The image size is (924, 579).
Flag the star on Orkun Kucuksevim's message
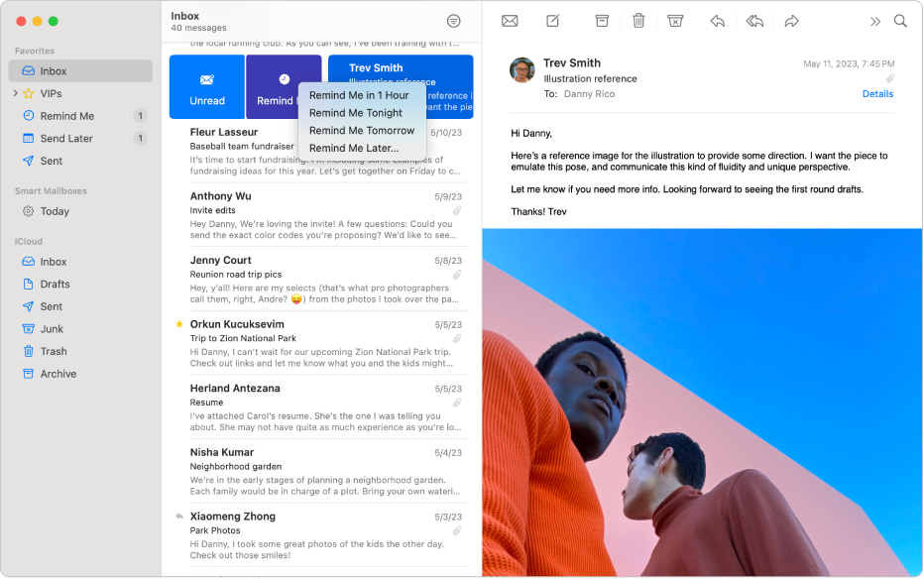pyautogui.click(x=178, y=323)
